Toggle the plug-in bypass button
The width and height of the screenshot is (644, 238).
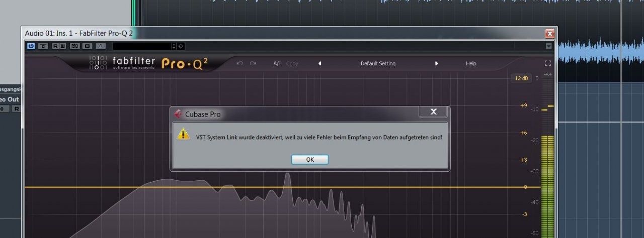[x=43, y=46]
